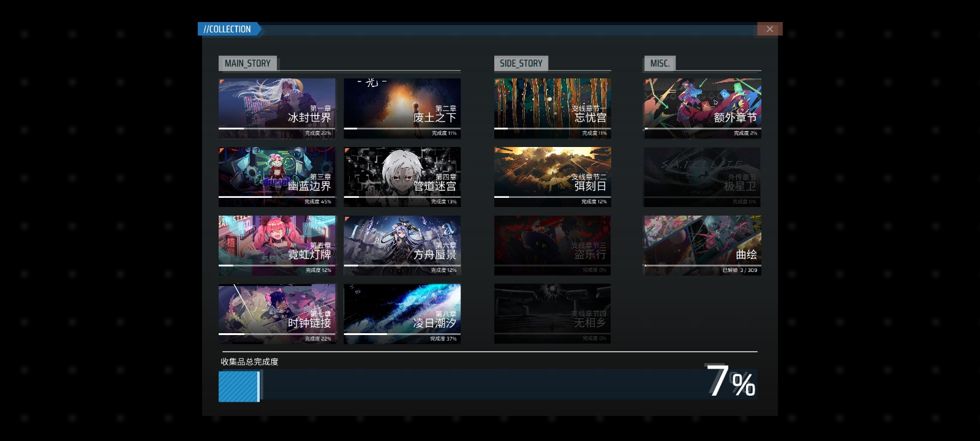
Task: Open chapter eight card 凌日潮汐
Action: [x=402, y=314]
